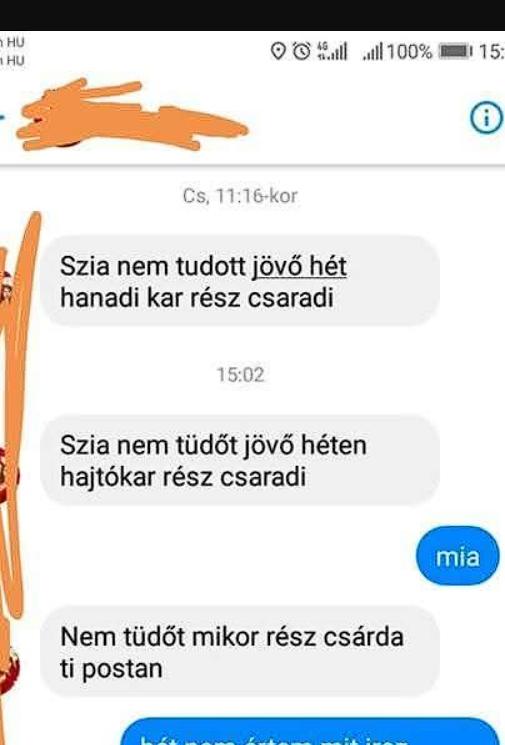
Task: Tap the alarm clock status icon
Action: (301, 51)
